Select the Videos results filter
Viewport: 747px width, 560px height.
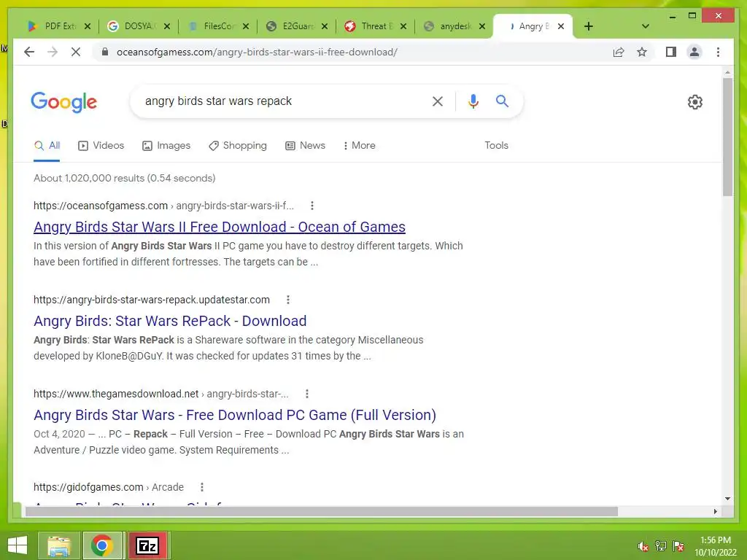tap(101, 146)
